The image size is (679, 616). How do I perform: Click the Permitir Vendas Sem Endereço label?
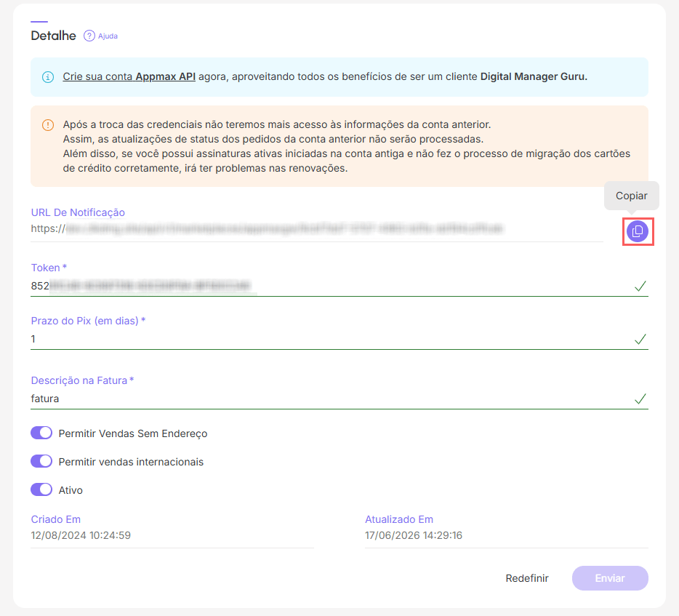click(x=133, y=433)
